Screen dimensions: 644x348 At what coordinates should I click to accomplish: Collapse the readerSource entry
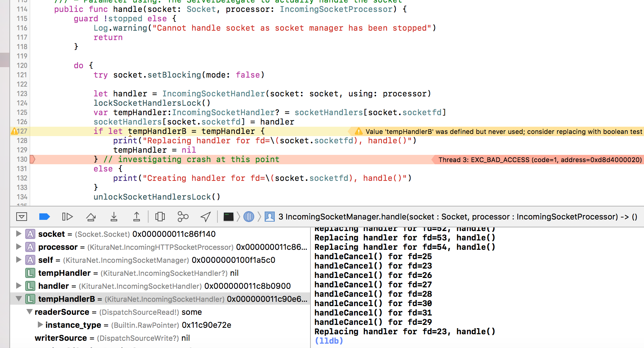click(29, 312)
